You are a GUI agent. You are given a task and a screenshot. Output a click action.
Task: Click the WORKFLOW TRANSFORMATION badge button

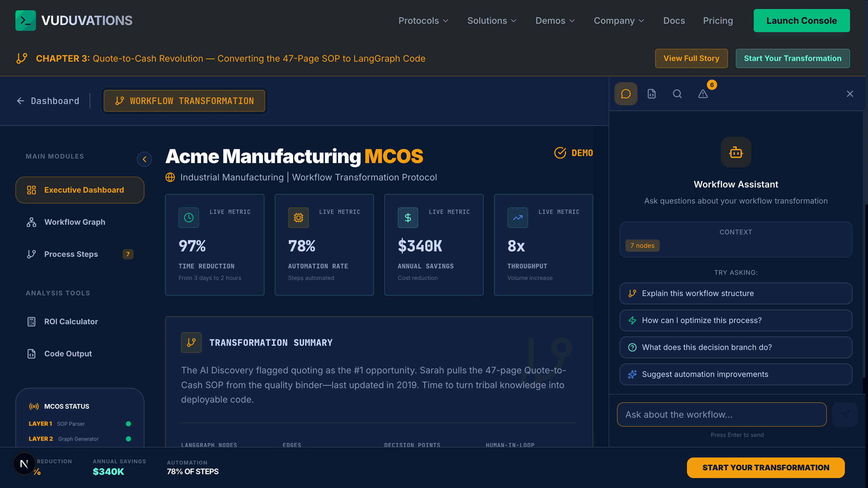tap(184, 101)
